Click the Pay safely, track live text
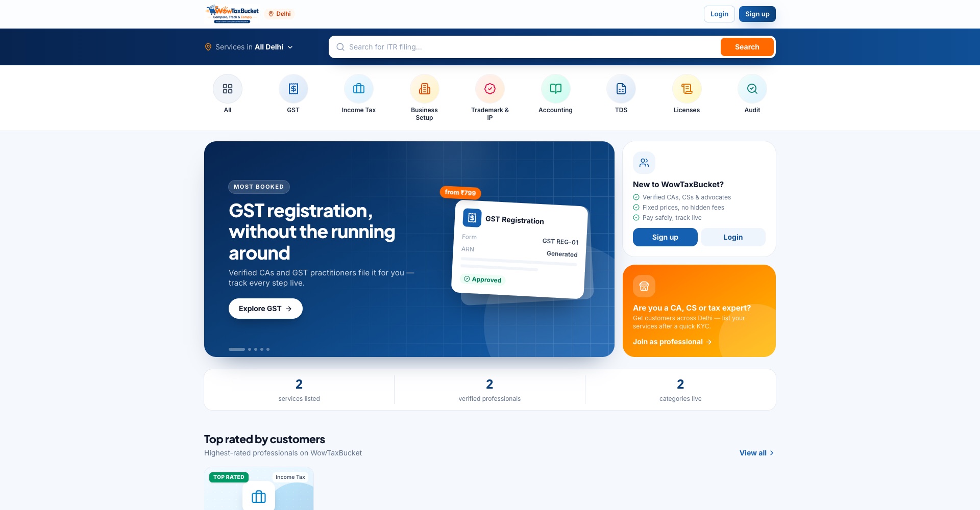This screenshot has width=980, height=510. tap(672, 218)
